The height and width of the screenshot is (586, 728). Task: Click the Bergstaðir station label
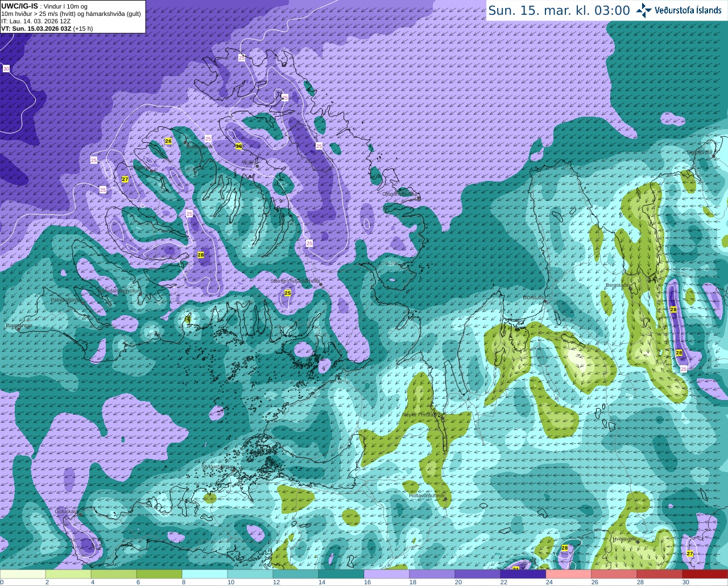click(x=618, y=285)
